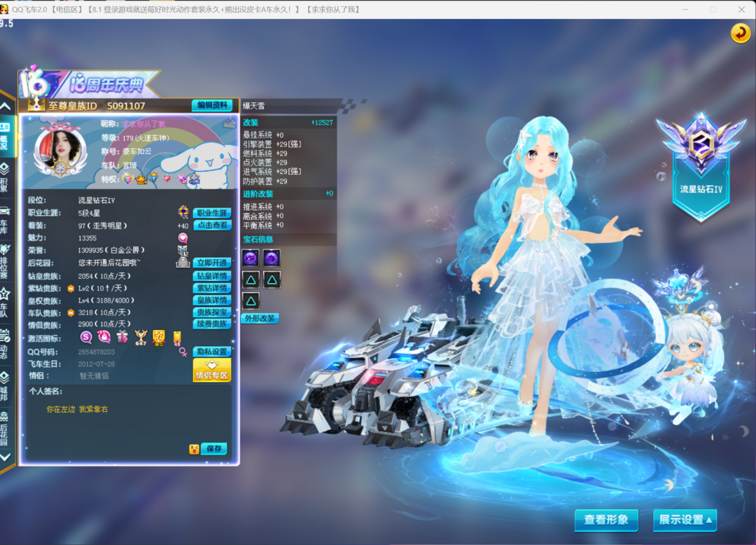Open the 车库 garage sidebar tab

click(5, 219)
